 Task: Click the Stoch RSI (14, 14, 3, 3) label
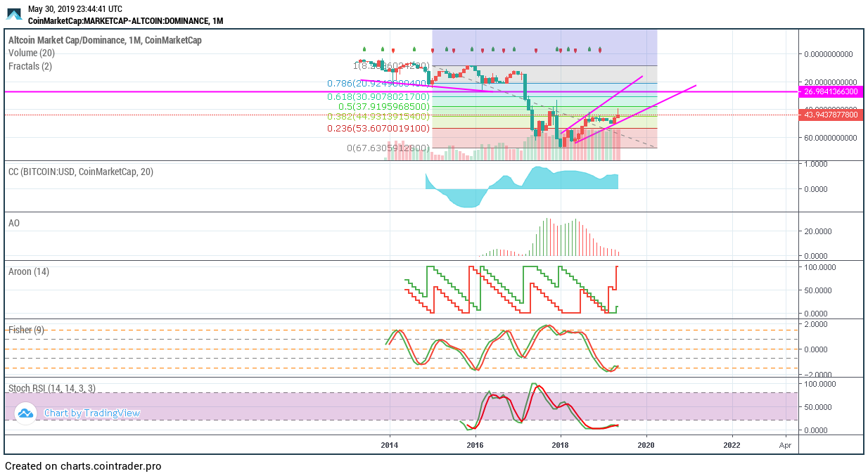click(51, 388)
